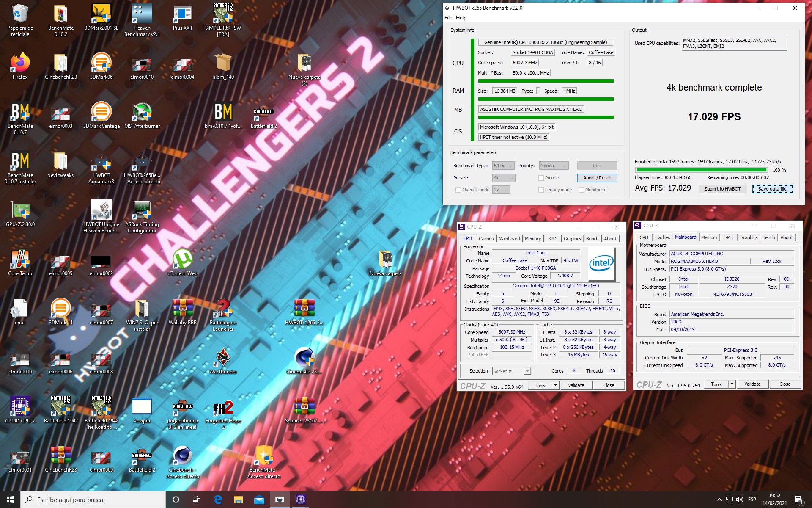Open the Mail app taskbar icon

click(259, 500)
